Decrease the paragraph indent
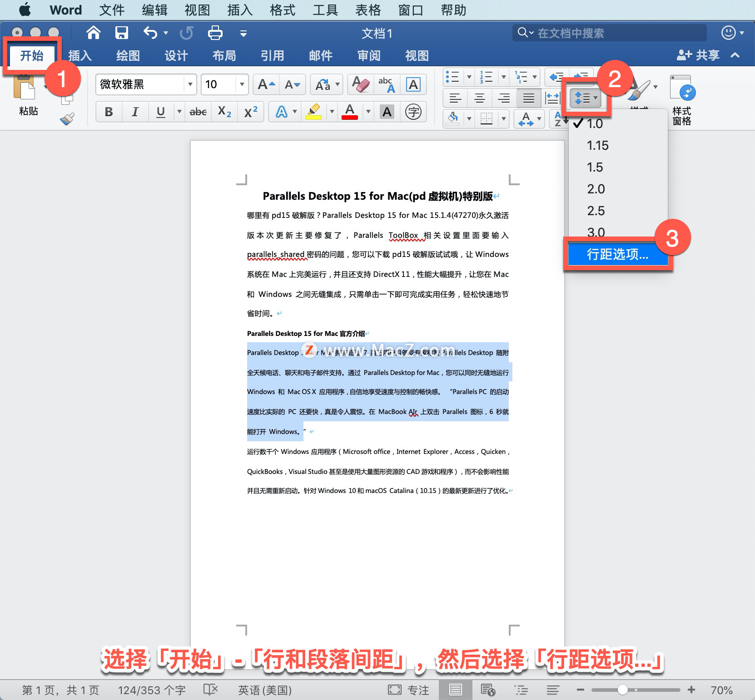This screenshot has height=700, width=755. (x=556, y=77)
